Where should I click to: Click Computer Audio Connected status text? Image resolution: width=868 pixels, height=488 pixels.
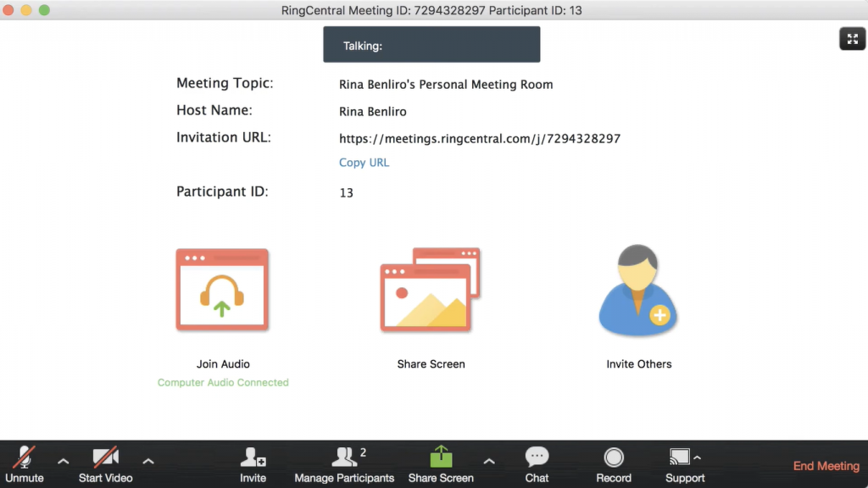coord(223,382)
